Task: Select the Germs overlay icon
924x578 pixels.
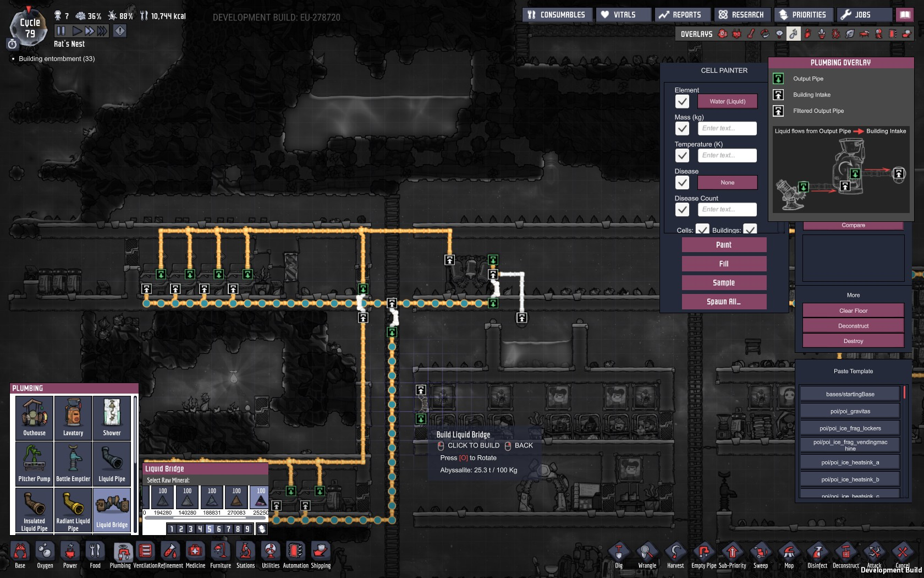Action: pyautogui.click(x=836, y=34)
